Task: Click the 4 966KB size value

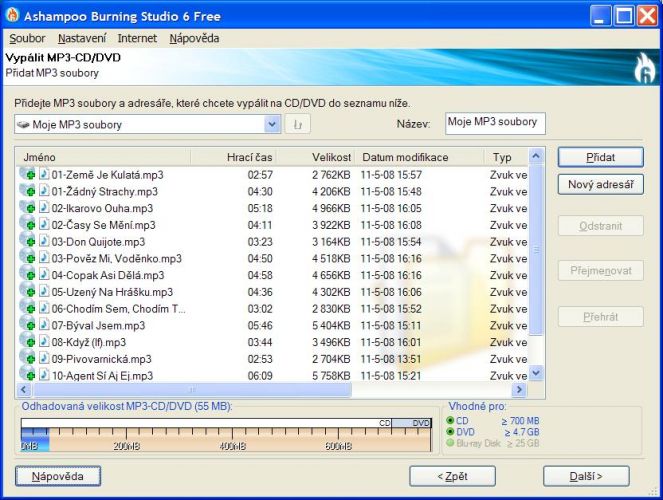Action: click(332, 208)
